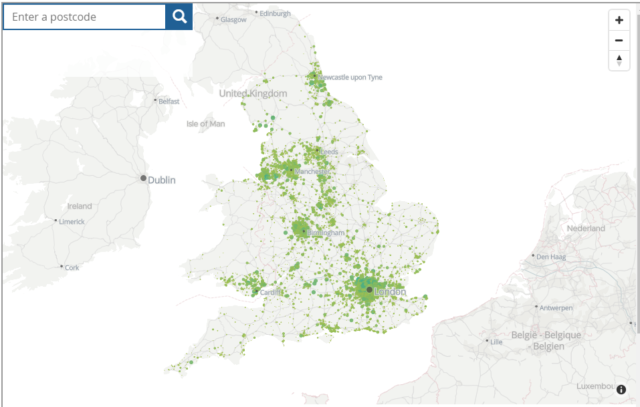The height and width of the screenshot is (407, 640).
Task: Click the magnifying glass search button
Action: pyautogui.click(x=179, y=17)
